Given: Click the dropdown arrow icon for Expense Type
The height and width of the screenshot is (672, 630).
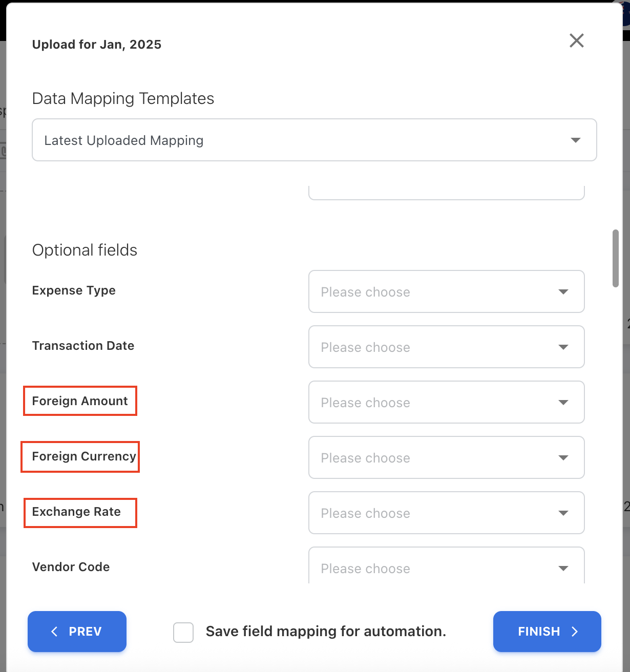Looking at the screenshot, I should pyautogui.click(x=563, y=291).
